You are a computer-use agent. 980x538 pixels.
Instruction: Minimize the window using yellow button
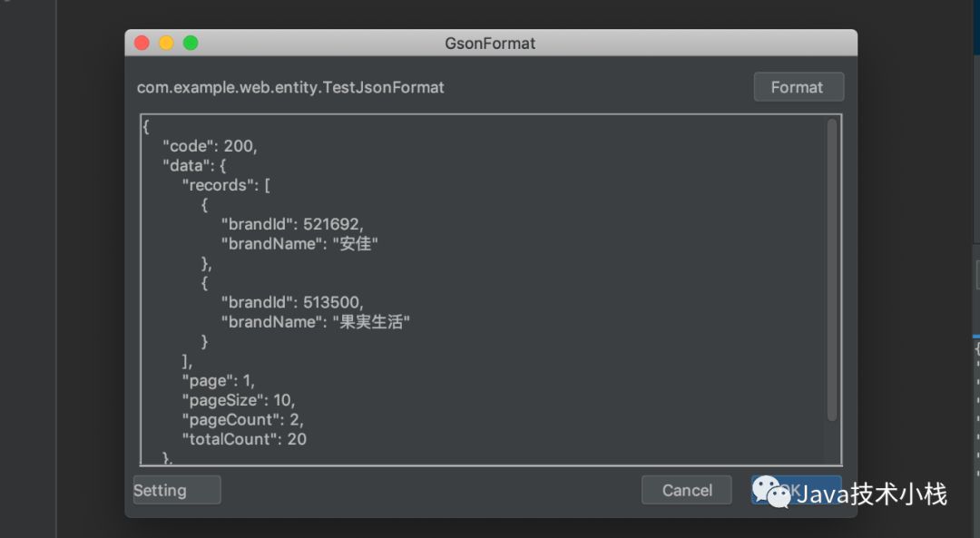[166, 43]
